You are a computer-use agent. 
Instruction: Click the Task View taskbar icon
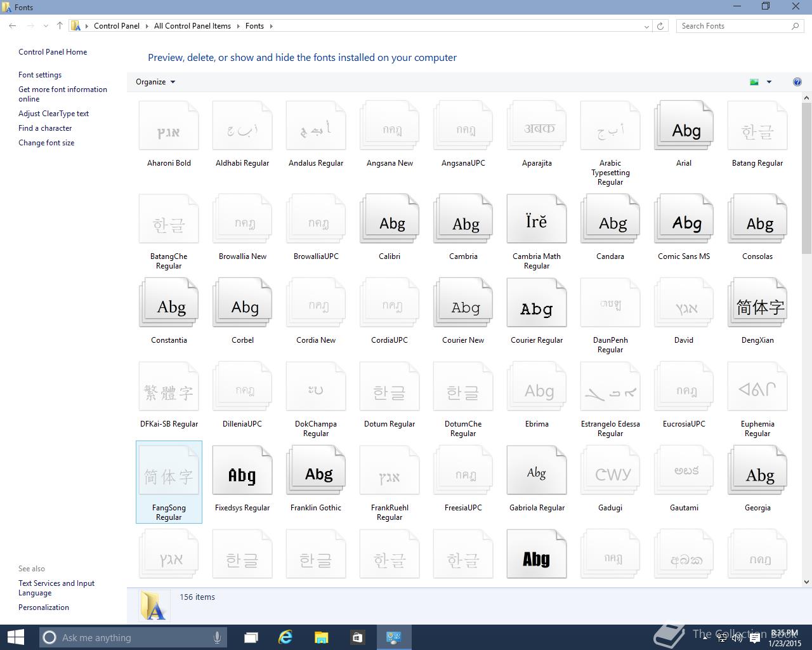coord(251,637)
